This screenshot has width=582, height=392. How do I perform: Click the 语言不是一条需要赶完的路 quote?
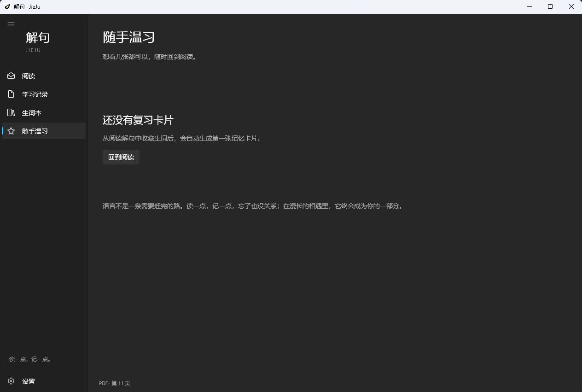point(253,206)
